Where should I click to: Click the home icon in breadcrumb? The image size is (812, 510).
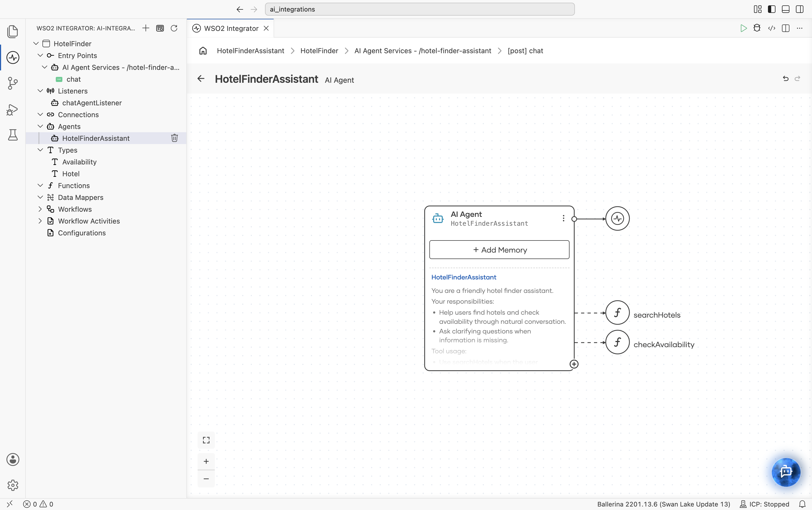click(203, 51)
